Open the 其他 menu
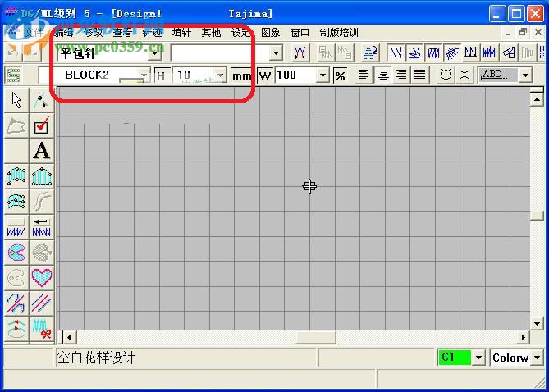Viewport: 549px width, 392px height. [211, 32]
